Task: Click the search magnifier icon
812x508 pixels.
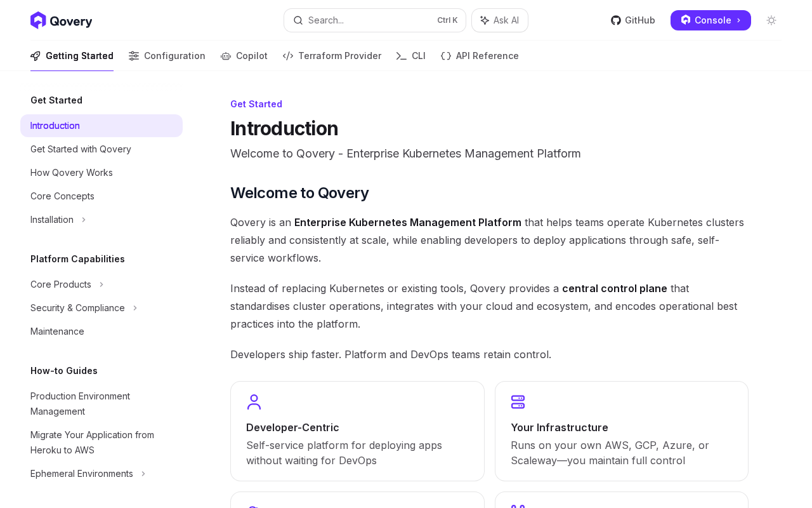Action: [x=298, y=20]
